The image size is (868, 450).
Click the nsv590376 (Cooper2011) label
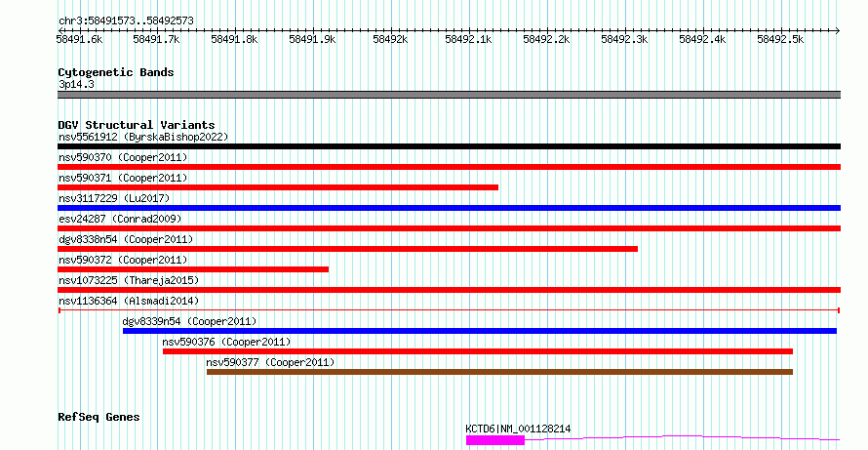(x=226, y=342)
